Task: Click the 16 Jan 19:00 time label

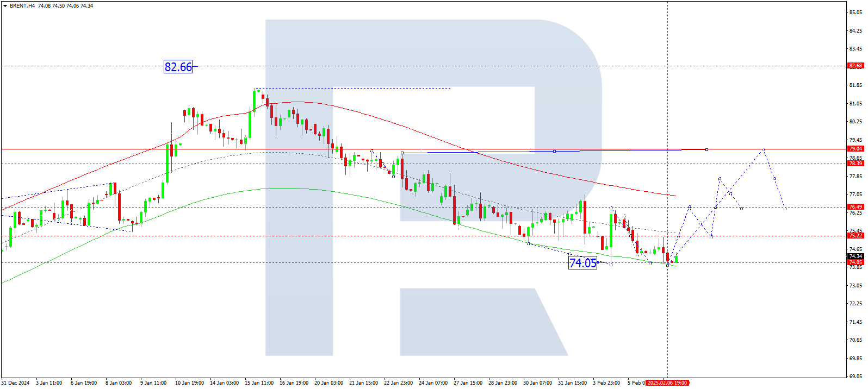Action: click(x=294, y=383)
